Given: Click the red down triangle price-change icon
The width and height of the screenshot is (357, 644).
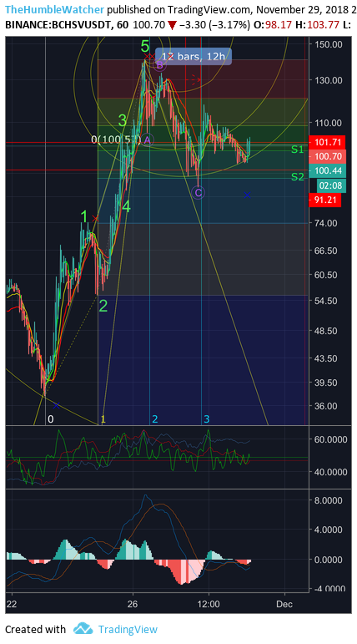Looking at the screenshot, I should point(173,26).
